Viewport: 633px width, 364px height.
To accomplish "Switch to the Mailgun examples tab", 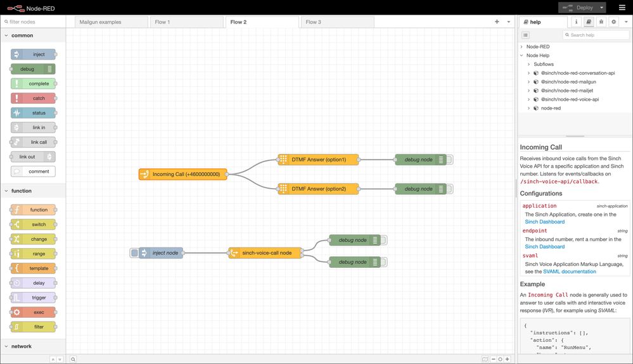I will (111, 22).
